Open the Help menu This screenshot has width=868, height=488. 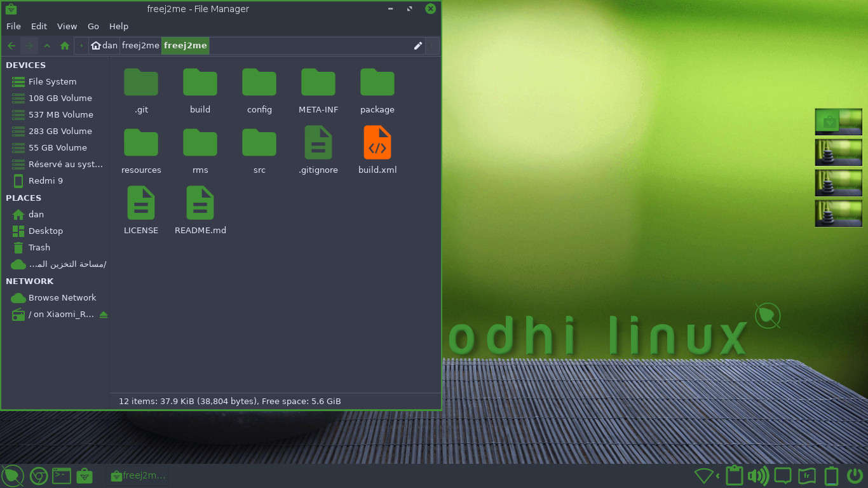(x=119, y=26)
